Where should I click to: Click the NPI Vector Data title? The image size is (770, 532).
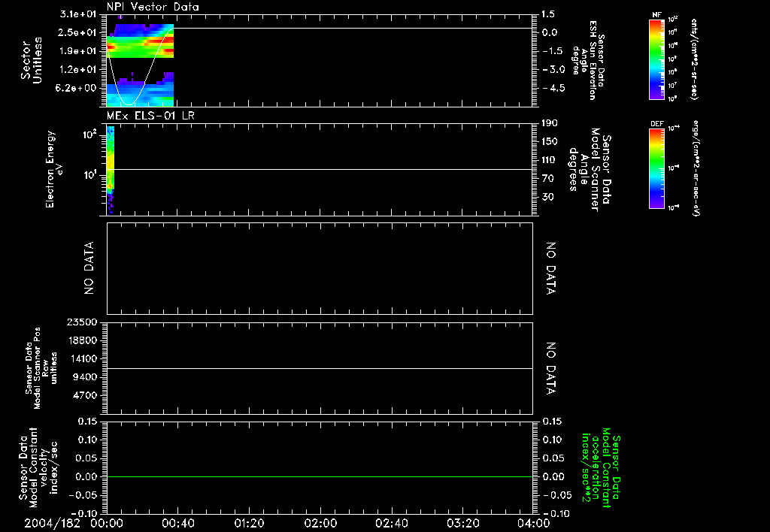click(x=153, y=7)
